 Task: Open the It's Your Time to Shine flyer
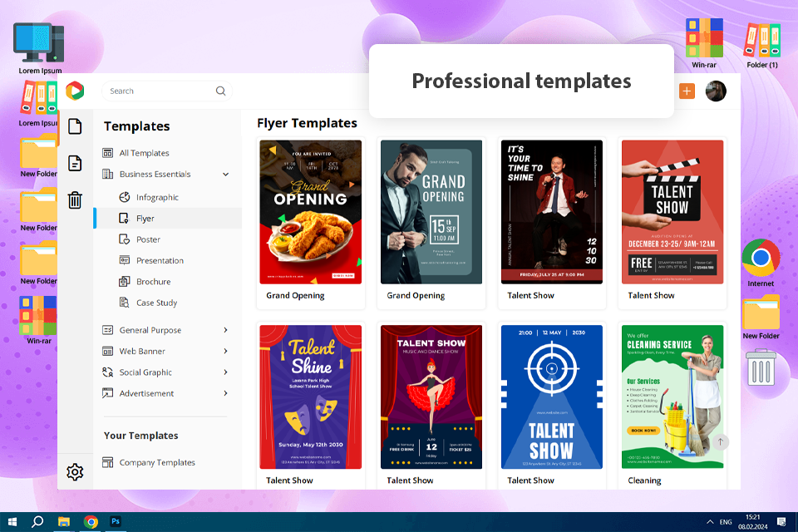coord(552,212)
